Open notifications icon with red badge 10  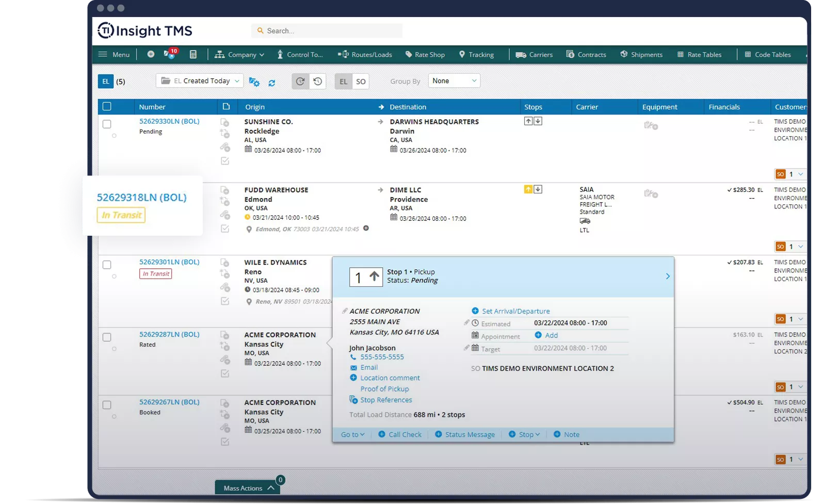pyautogui.click(x=170, y=54)
